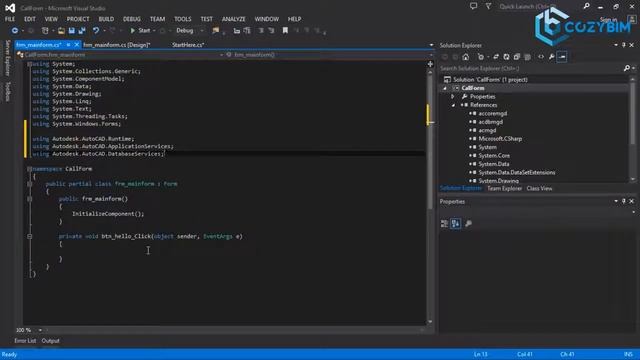This screenshot has height=360, width=640.
Task: Click the uncomment selected lines icon
Action: [271, 31]
